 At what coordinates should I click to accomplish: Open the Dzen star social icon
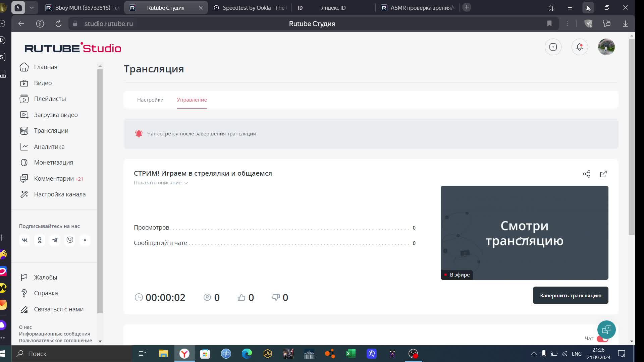[85, 240]
